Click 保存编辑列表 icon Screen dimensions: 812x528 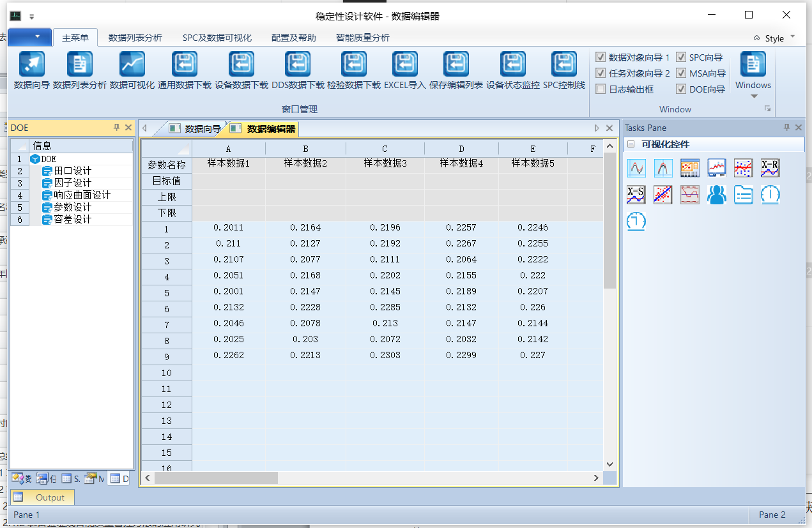pos(456,64)
